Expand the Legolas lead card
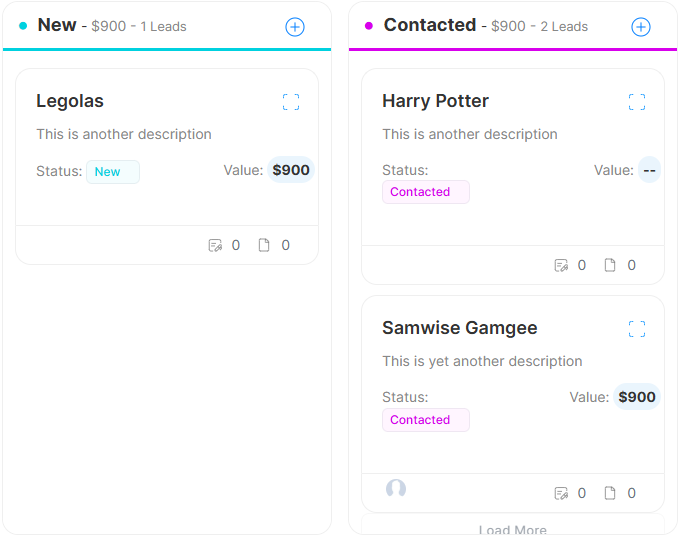 coord(291,102)
